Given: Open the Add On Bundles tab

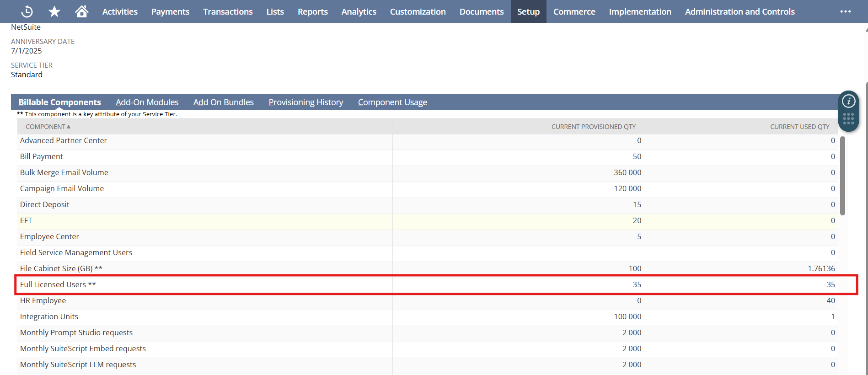Looking at the screenshot, I should [x=223, y=102].
